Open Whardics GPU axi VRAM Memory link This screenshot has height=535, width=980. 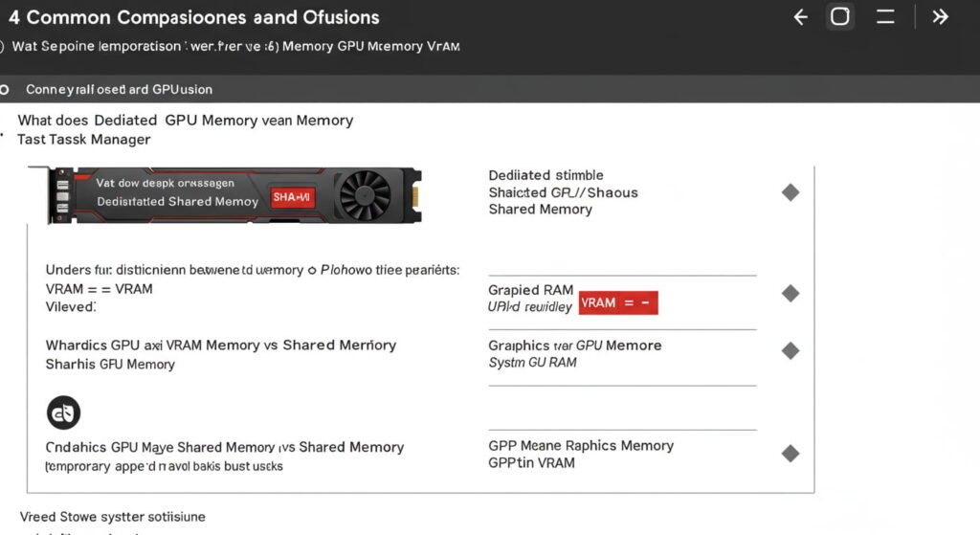(x=221, y=345)
